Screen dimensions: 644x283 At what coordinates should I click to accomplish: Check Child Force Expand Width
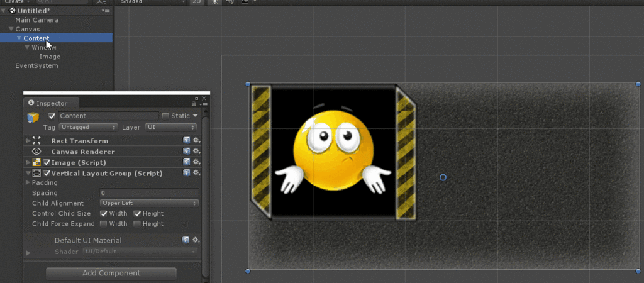(x=104, y=224)
